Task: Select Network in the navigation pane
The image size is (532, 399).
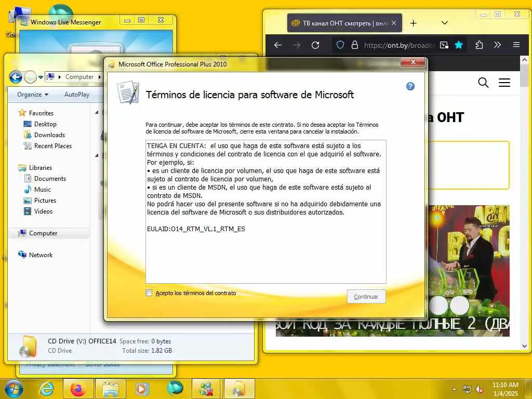Action: click(x=41, y=255)
